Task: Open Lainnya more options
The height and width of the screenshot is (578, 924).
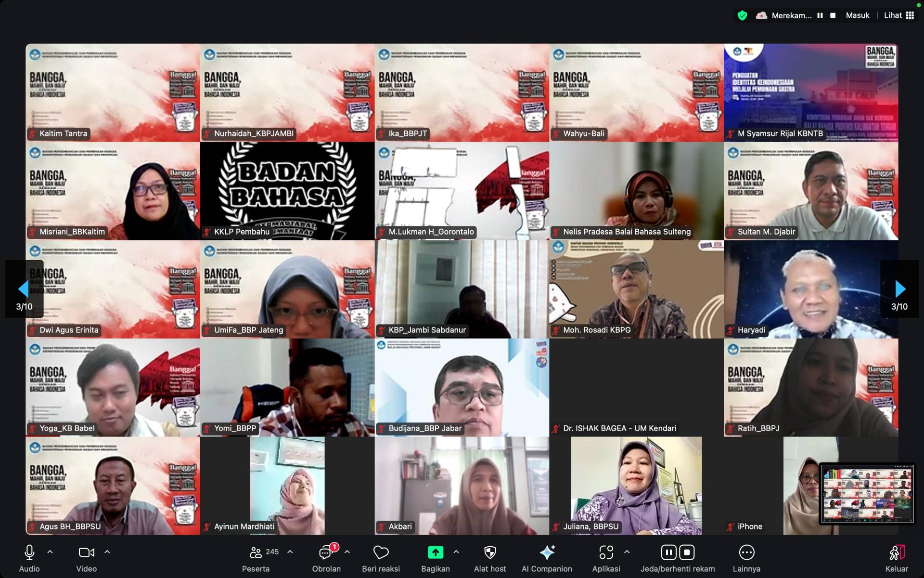Action: coord(746,552)
